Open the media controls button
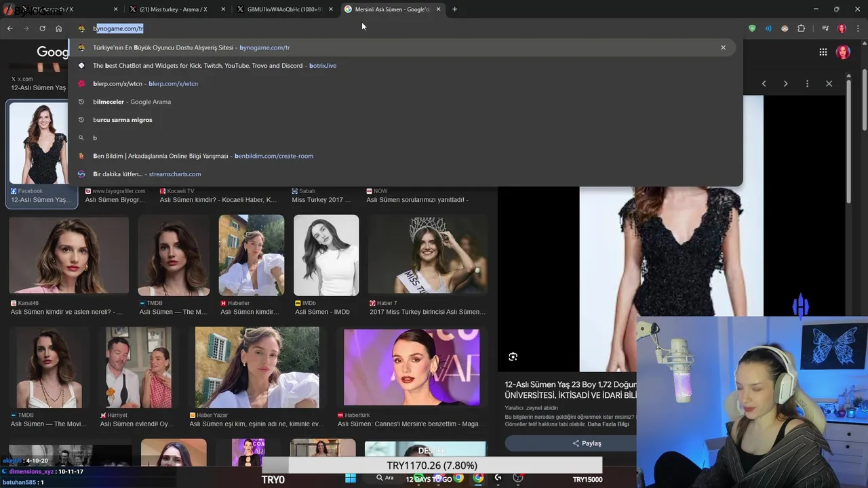The image size is (868, 488). pyautogui.click(x=825, y=28)
